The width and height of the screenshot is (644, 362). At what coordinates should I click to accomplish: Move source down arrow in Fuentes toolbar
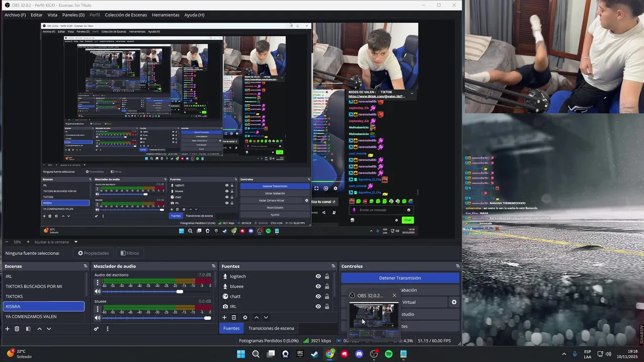point(266,317)
